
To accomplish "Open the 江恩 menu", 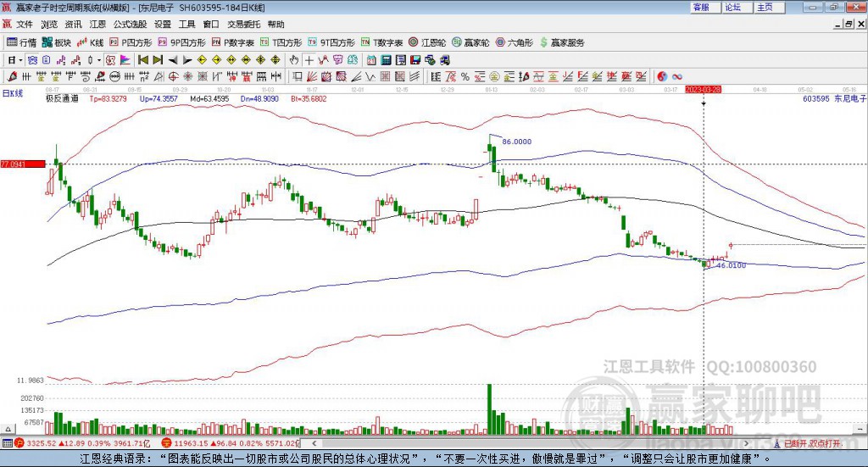I will coord(97,25).
